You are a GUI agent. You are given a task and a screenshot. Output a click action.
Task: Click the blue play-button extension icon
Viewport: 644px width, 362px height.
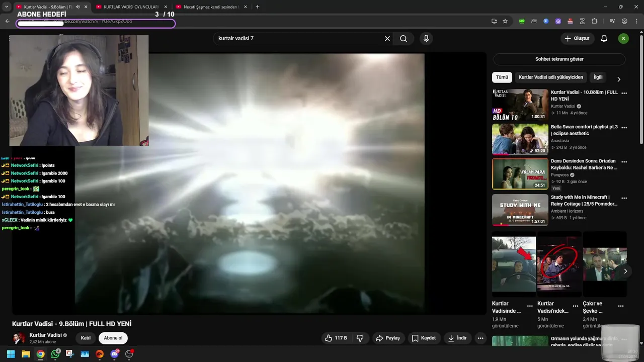[546, 21]
